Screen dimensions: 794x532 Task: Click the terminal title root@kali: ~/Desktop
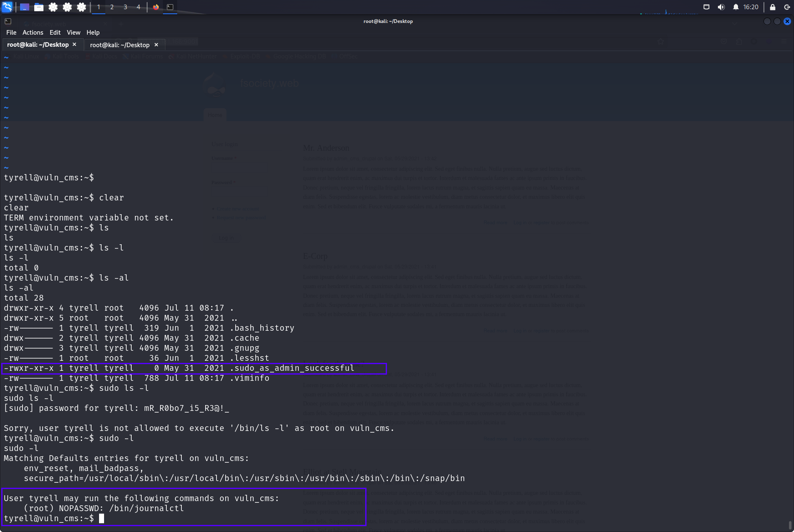pos(388,21)
